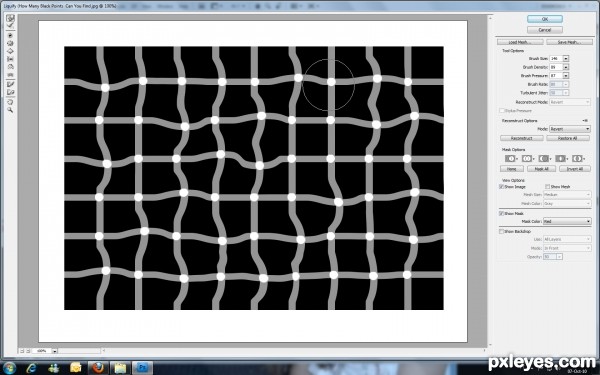This screenshot has width=600, height=375.
Task: Select the Thaw Mask tool
Action: pyautogui.click(x=10, y=92)
